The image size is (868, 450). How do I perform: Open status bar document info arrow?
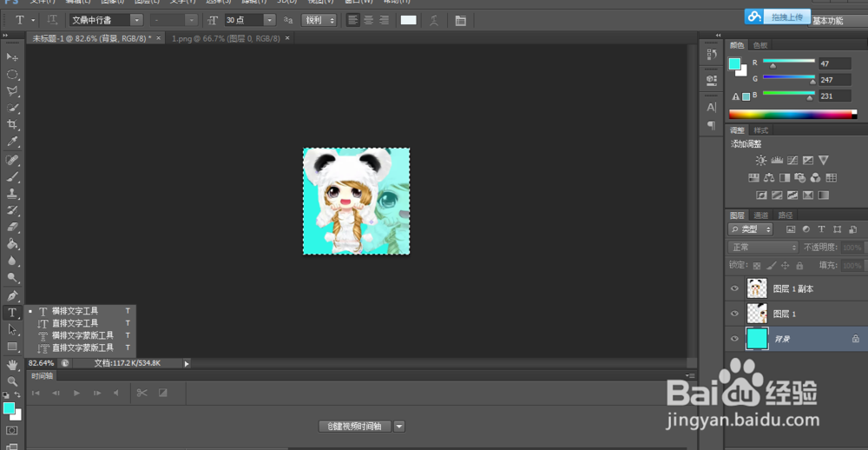(x=187, y=363)
